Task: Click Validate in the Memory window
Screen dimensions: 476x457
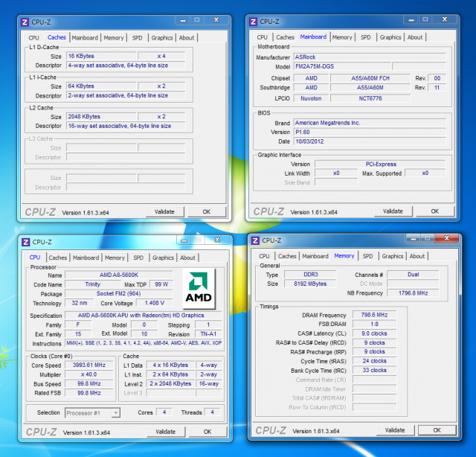Action: (395, 430)
